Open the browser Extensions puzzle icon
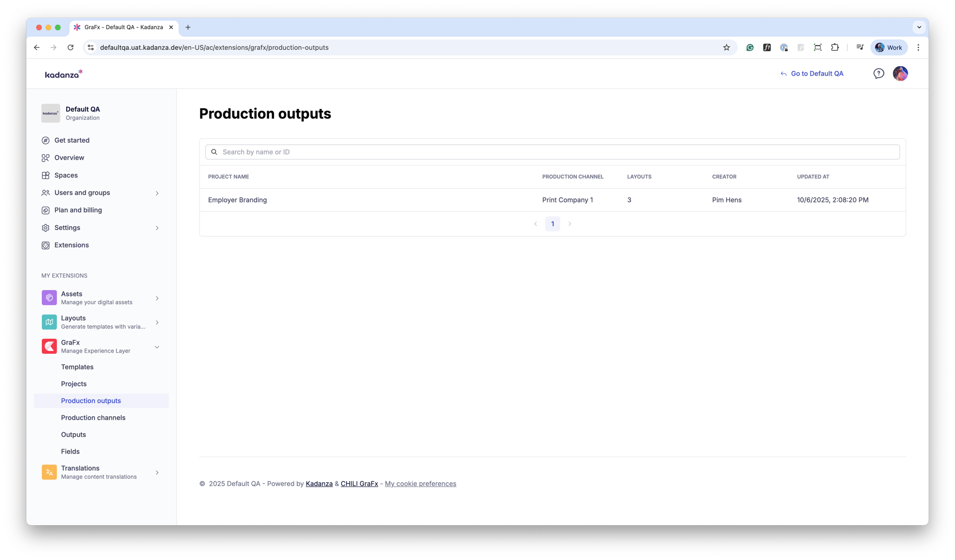 [x=835, y=48]
